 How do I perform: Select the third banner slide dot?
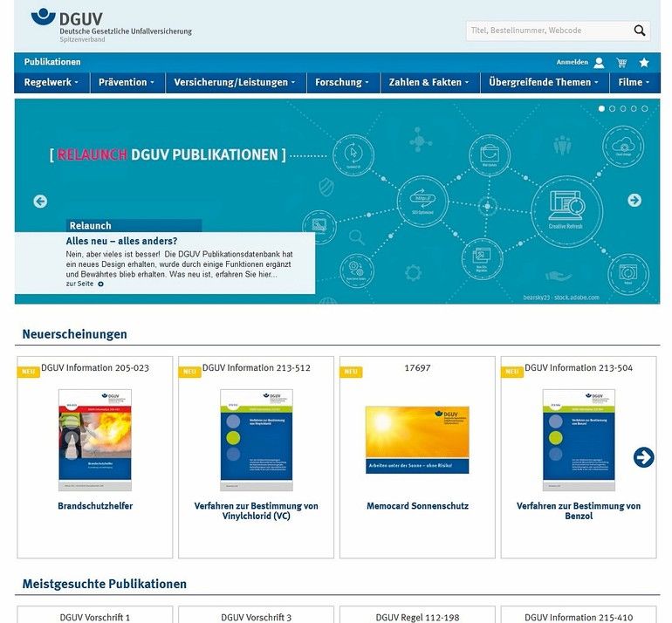623,109
